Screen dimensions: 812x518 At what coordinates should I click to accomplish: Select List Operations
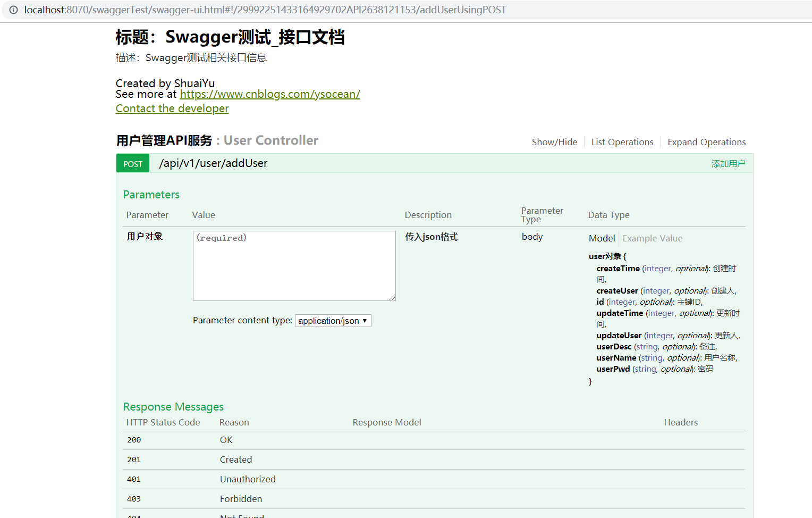(622, 142)
